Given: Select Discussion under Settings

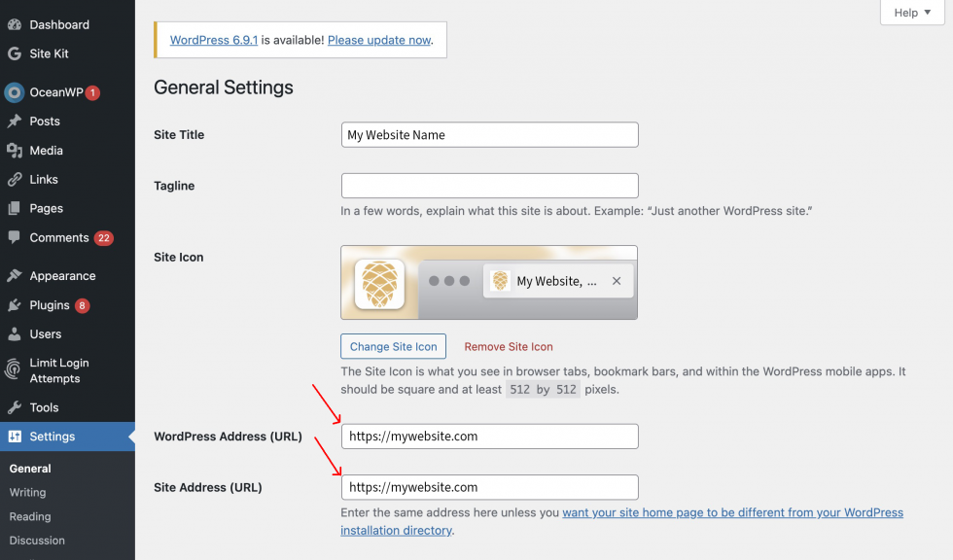Looking at the screenshot, I should pos(37,541).
